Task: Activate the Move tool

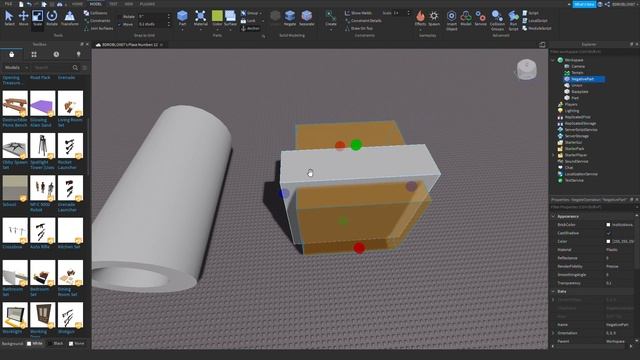Action: (x=24, y=18)
